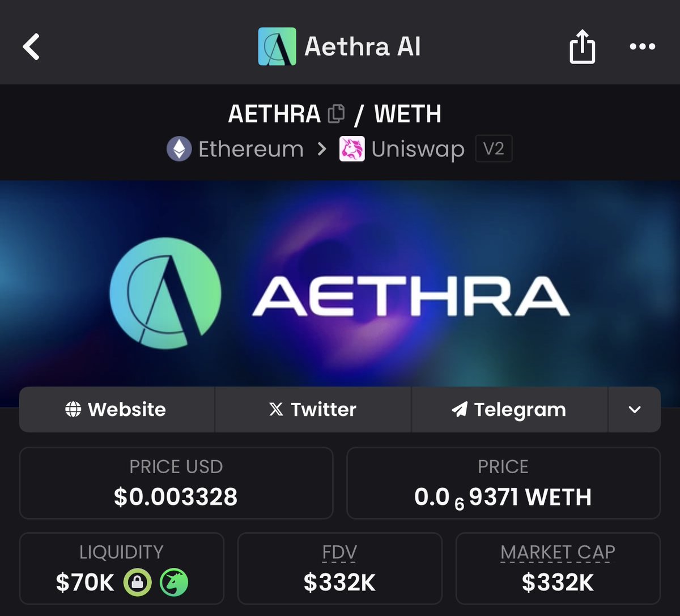Tap the Ethereum chain name
Viewport: 680px width, 616px height.
tap(251, 150)
